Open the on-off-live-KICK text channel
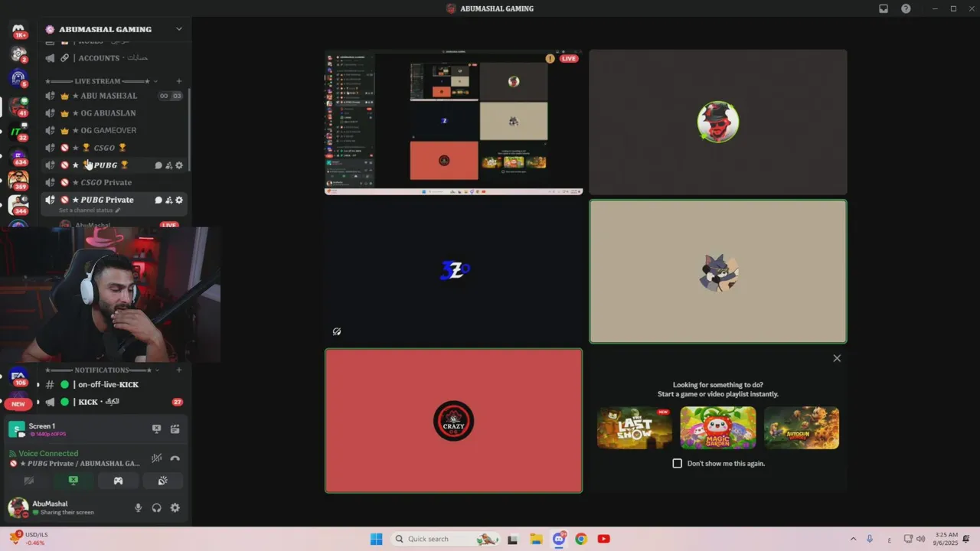Viewport: 980px width, 551px height. point(114,385)
